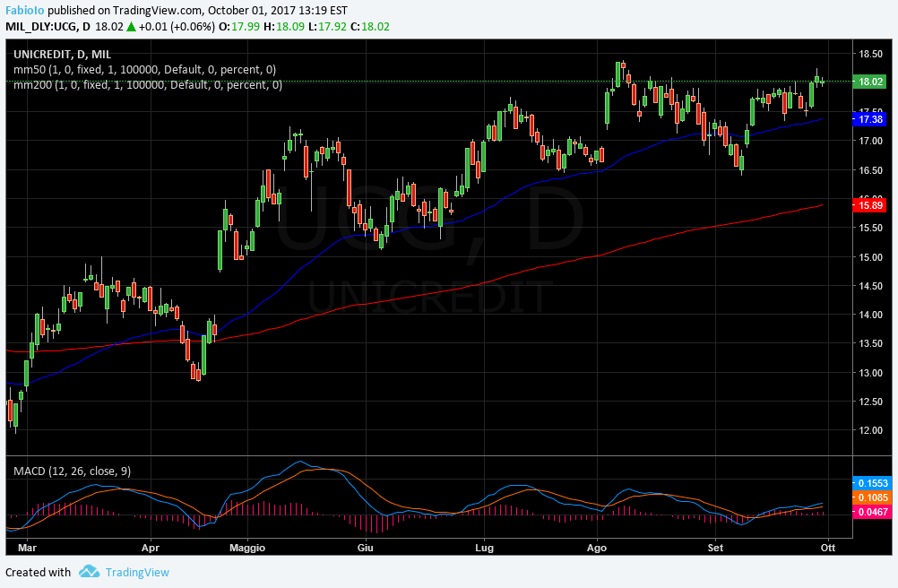The height and width of the screenshot is (588, 898).
Task: Click the O:17.99 open value in header
Action: (239, 26)
